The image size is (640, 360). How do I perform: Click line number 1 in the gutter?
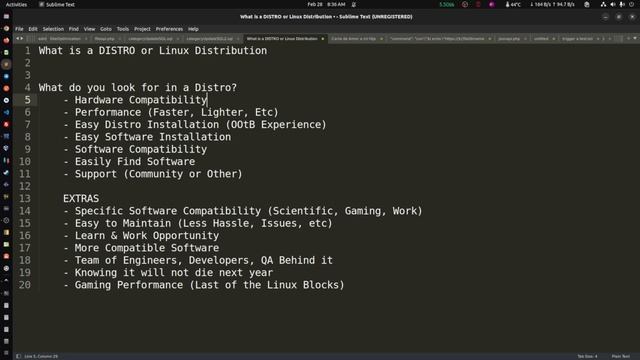point(27,51)
